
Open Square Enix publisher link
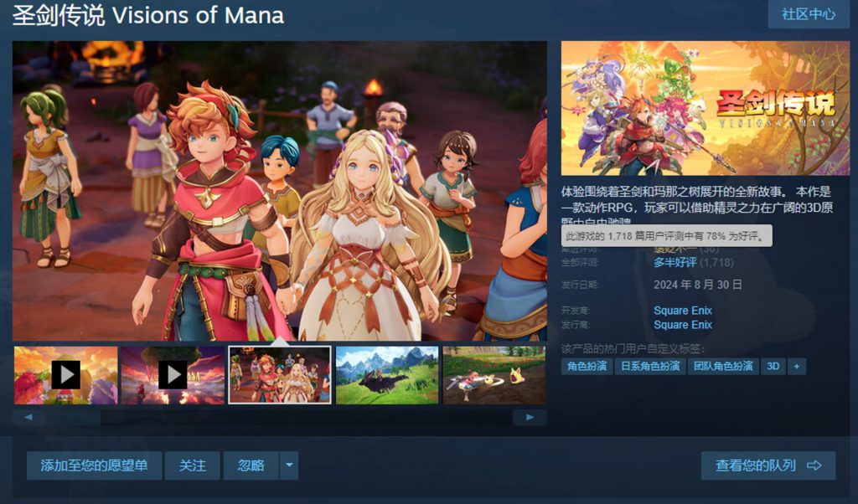point(683,325)
